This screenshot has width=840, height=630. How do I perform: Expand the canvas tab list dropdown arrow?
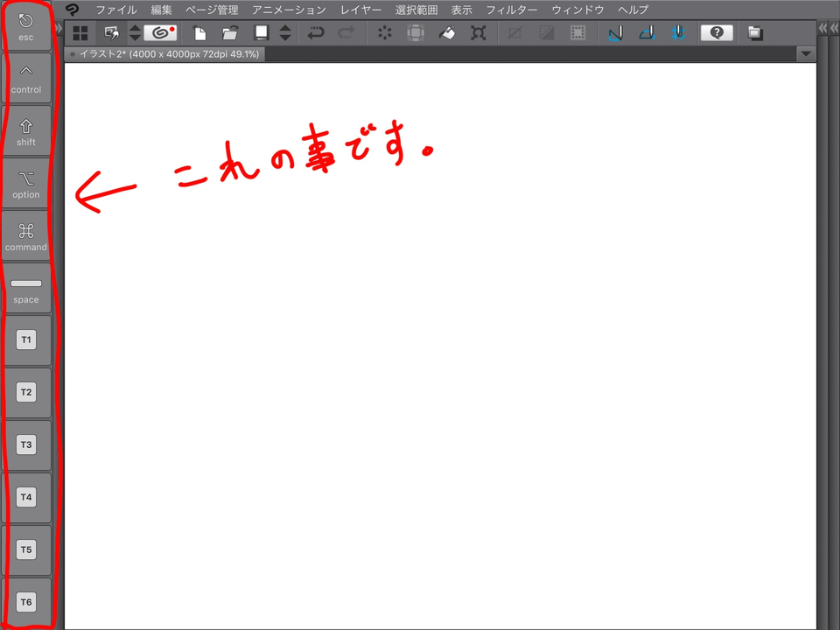[806, 53]
